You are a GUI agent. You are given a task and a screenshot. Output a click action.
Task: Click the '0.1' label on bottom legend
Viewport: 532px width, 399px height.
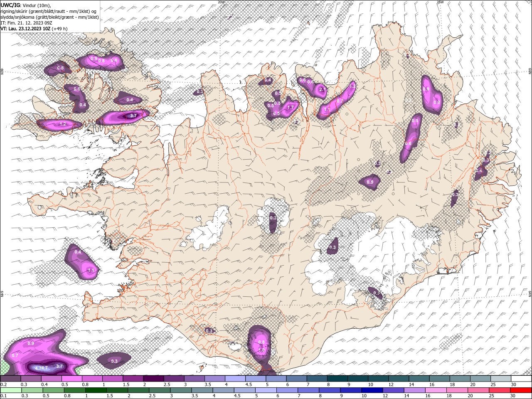3,396
